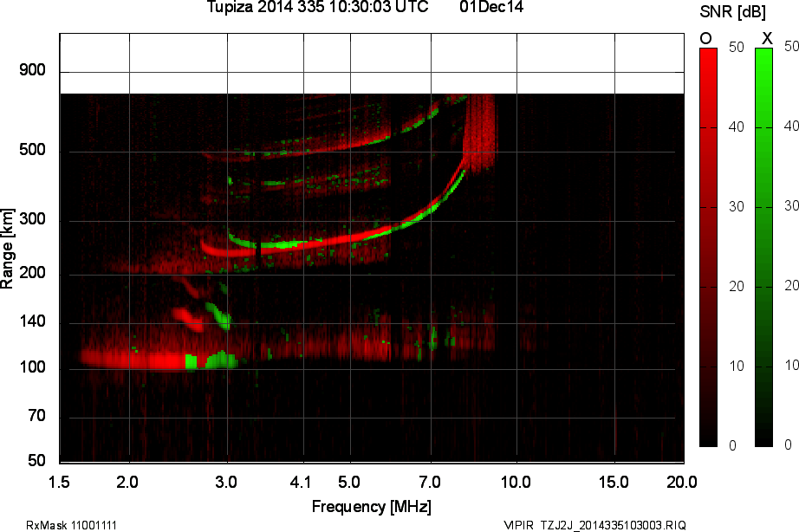Click the '10.0' frequency axis label

pos(516,482)
